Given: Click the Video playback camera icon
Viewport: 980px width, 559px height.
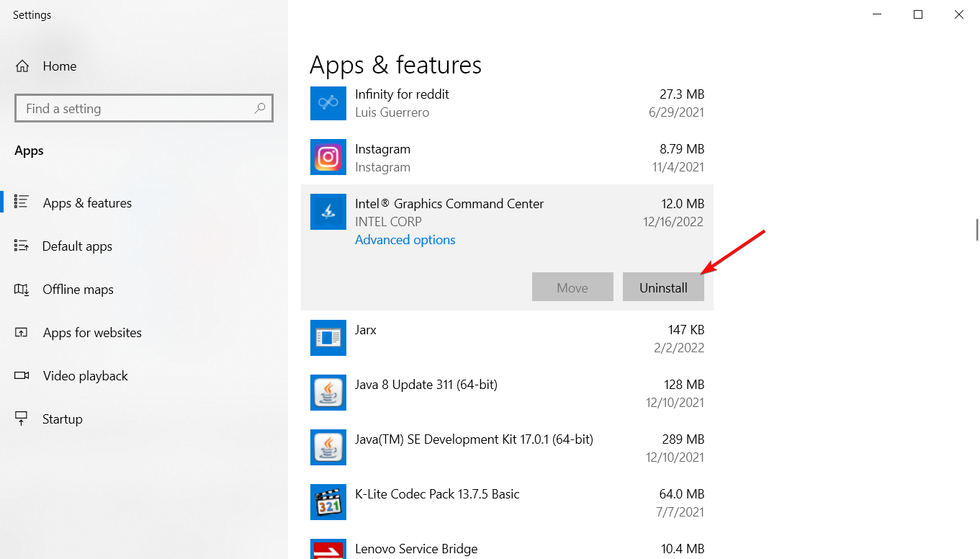Looking at the screenshot, I should point(22,375).
